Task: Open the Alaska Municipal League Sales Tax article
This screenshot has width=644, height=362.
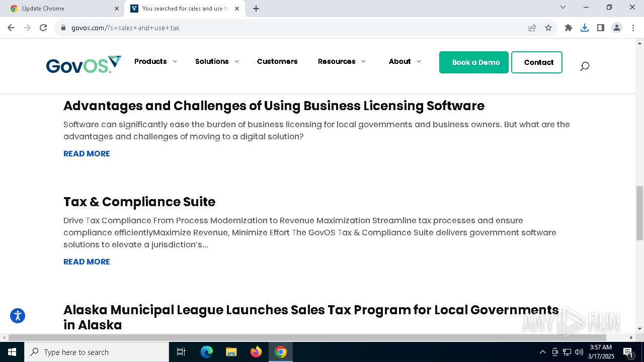Action: click(311, 317)
